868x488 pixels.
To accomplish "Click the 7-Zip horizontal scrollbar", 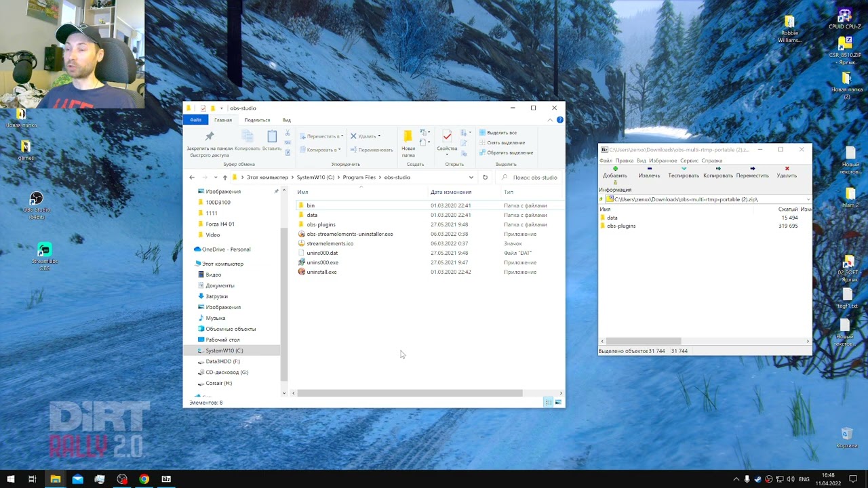I will click(643, 341).
